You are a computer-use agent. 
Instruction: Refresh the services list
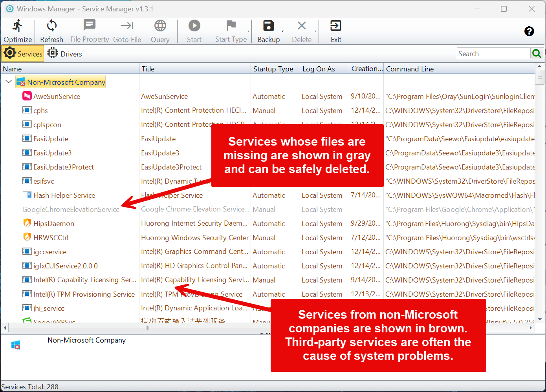[x=51, y=31]
